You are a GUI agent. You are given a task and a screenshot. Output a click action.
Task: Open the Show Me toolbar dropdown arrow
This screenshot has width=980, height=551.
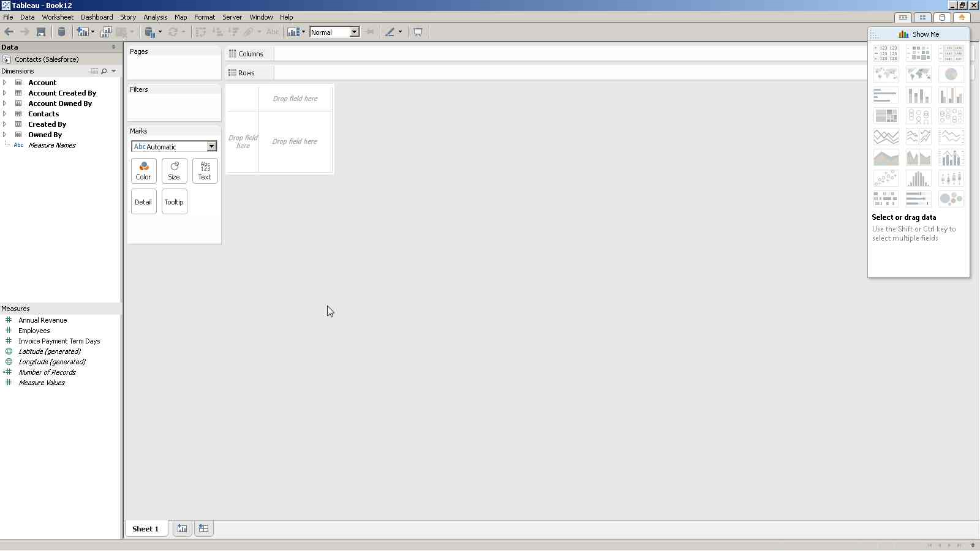coord(303,32)
